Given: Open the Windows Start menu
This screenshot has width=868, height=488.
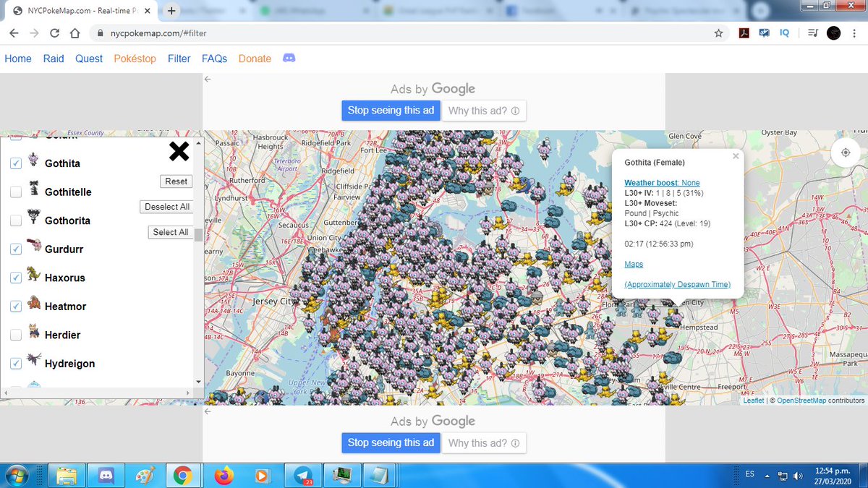Looking at the screenshot, I should tap(16, 475).
